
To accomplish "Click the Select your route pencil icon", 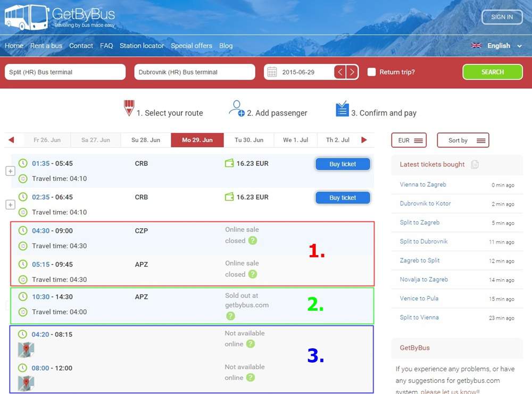I will (x=129, y=108).
